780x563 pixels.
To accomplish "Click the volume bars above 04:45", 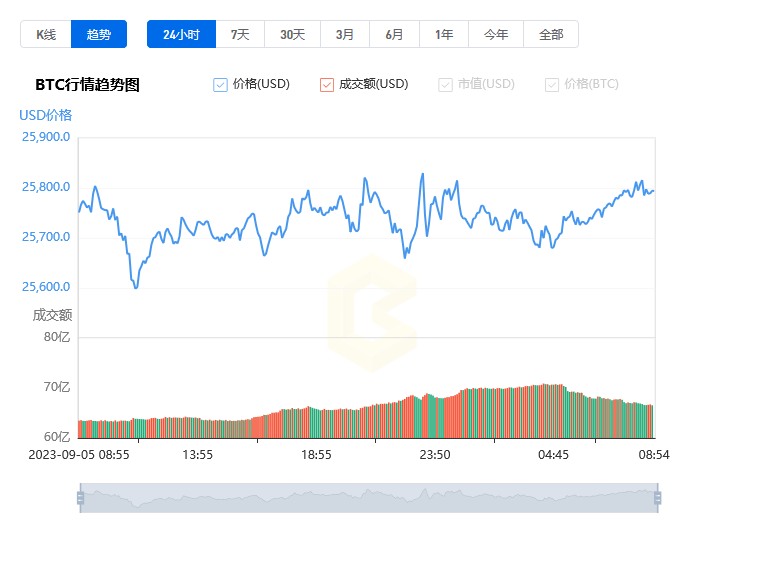I will (x=553, y=412).
